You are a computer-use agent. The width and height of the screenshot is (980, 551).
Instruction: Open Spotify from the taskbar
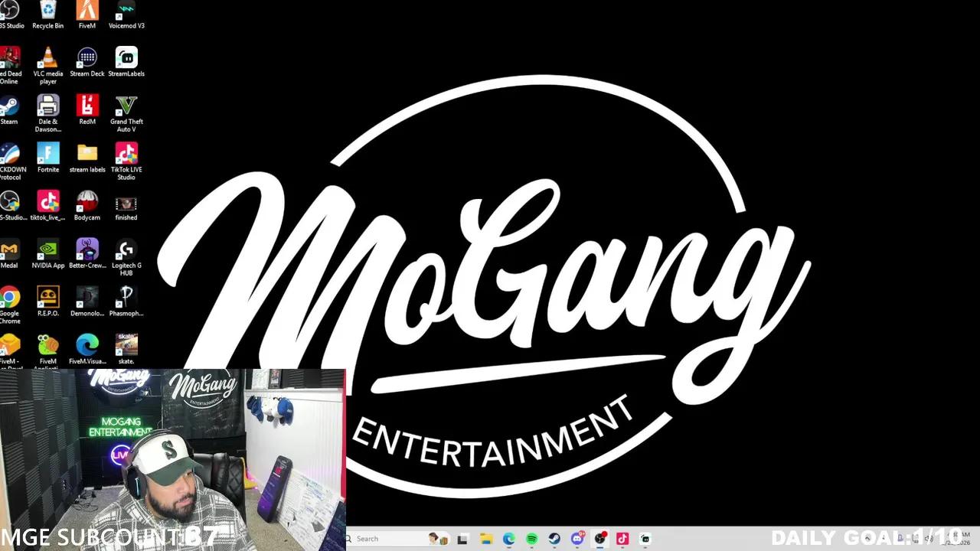tap(532, 538)
